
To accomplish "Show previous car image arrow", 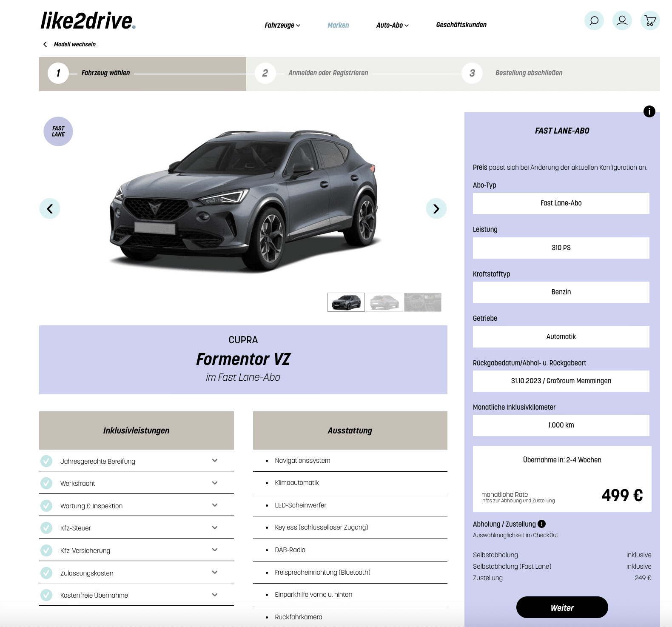I will [x=50, y=208].
